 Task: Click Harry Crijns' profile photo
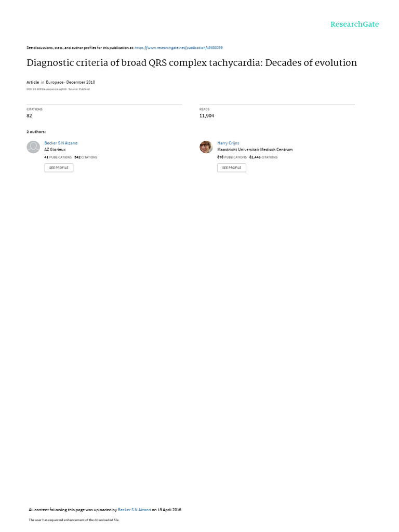(206, 147)
